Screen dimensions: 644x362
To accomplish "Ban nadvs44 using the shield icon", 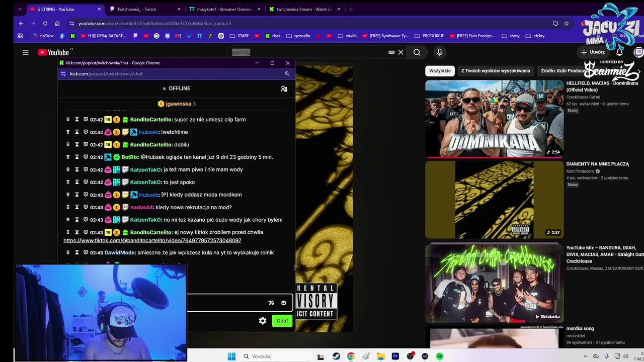I will coord(86,207).
